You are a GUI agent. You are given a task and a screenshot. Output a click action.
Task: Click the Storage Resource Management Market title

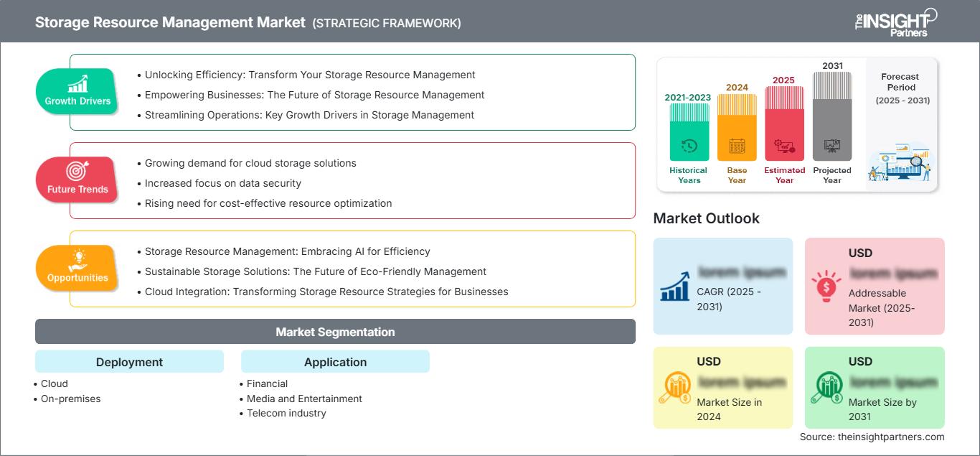170,22
